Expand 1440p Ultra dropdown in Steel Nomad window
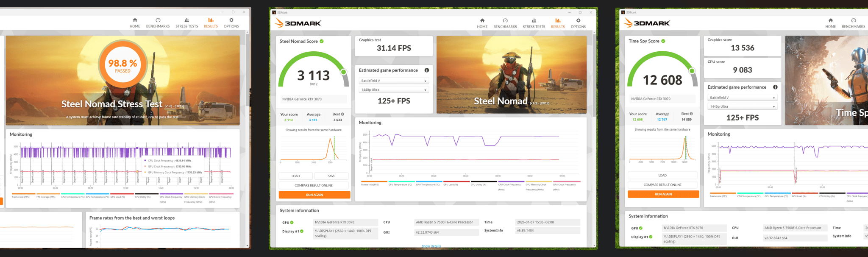Viewport: 868px width, 257px height. (394, 90)
